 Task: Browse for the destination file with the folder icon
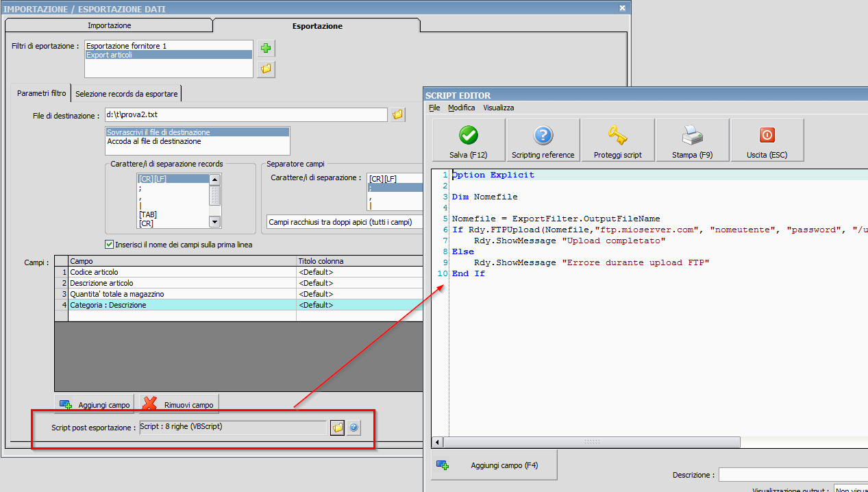398,114
